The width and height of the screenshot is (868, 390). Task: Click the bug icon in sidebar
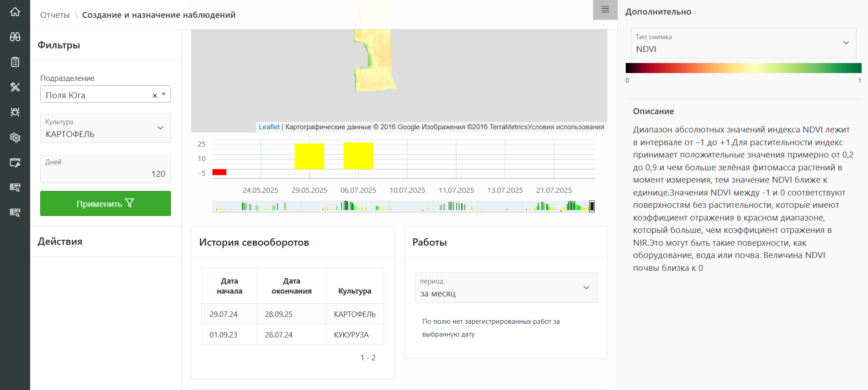[15, 112]
